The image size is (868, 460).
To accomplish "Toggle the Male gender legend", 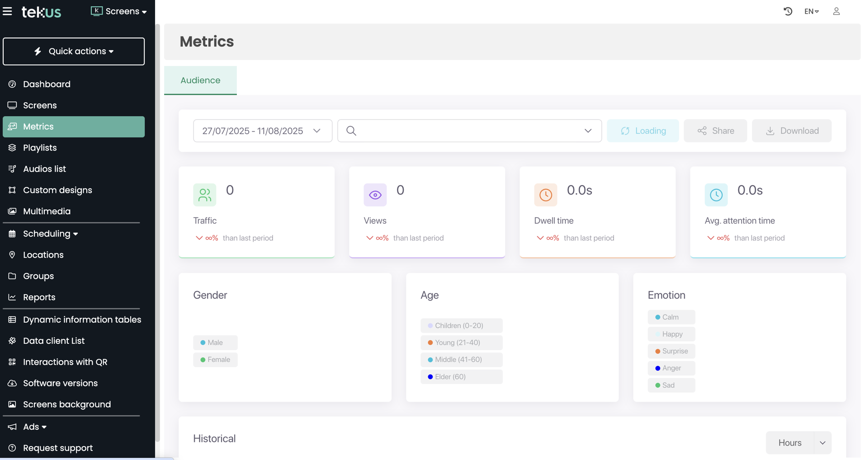I will (x=215, y=343).
